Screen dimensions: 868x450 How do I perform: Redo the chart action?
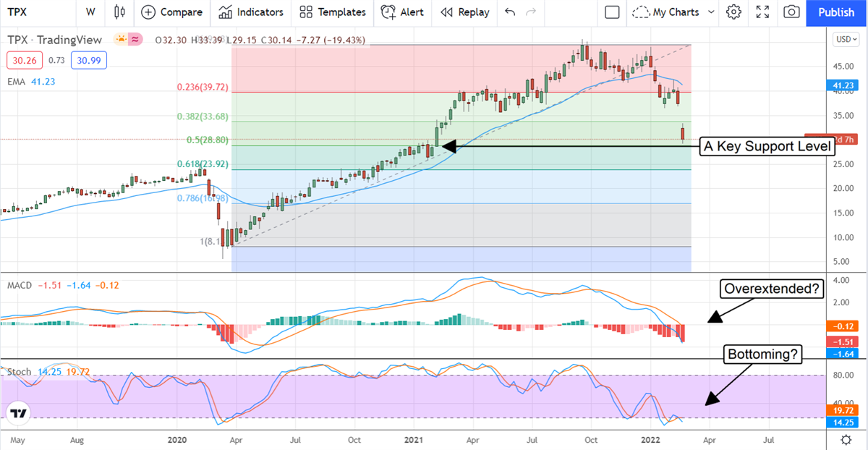point(532,12)
